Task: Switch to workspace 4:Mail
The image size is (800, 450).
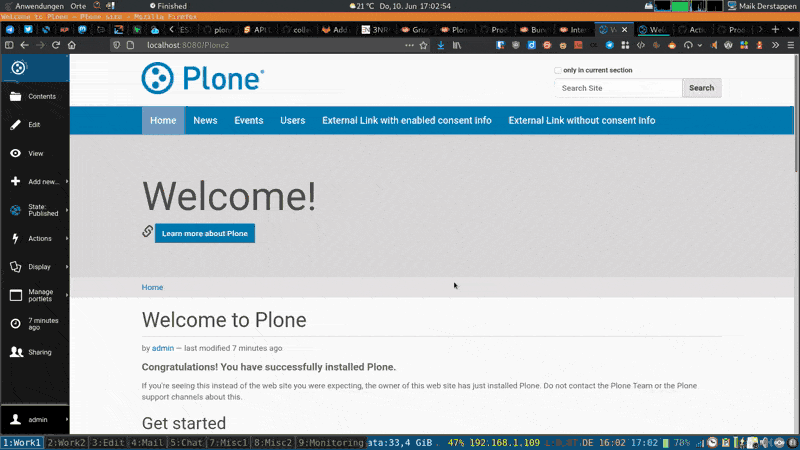Action: [x=147, y=443]
